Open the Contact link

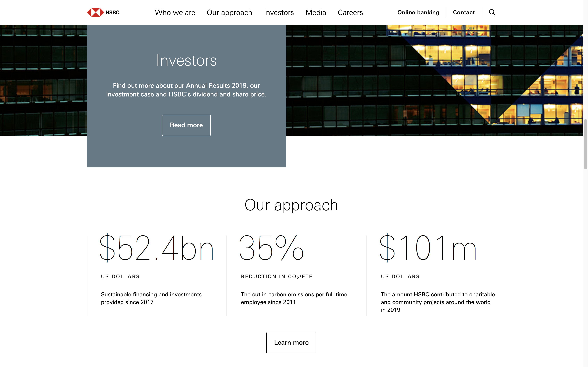coord(464,13)
